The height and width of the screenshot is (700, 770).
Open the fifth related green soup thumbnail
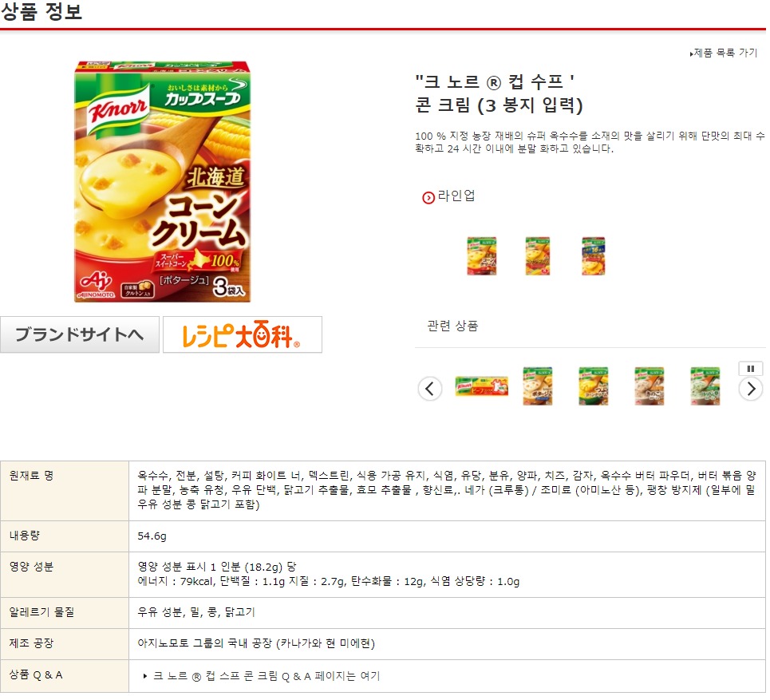(x=705, y=388)
